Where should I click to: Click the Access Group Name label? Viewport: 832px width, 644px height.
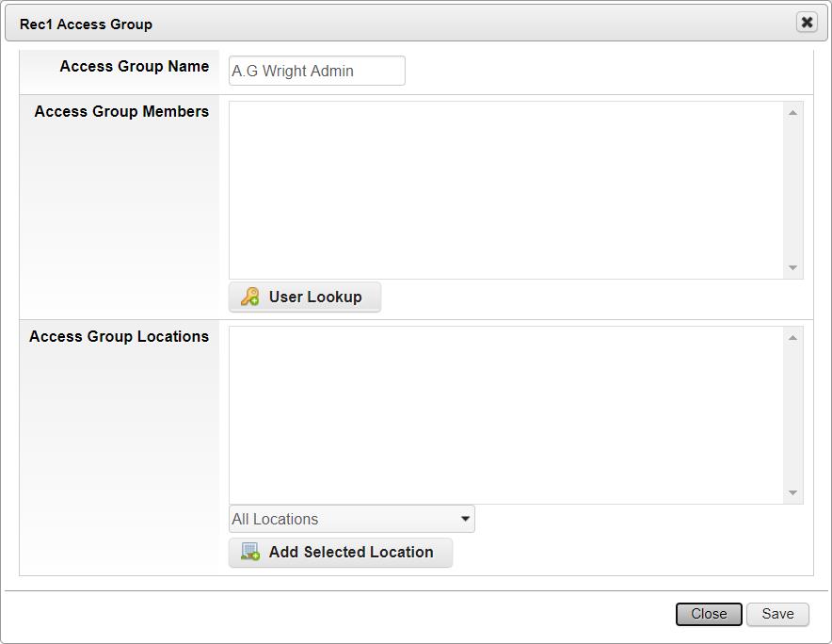tap(135, 66)
